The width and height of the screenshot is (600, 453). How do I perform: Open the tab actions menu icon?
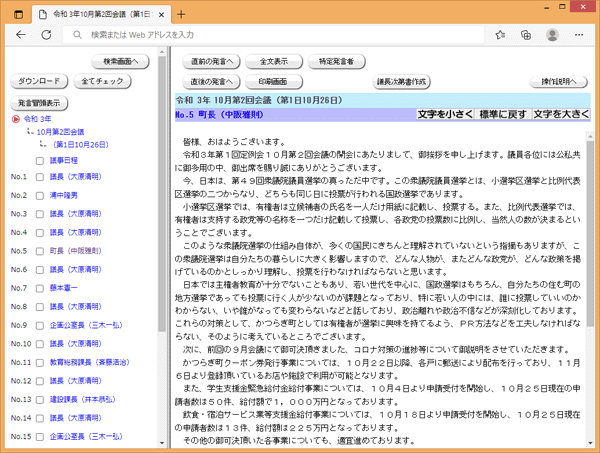pos(18,15)
